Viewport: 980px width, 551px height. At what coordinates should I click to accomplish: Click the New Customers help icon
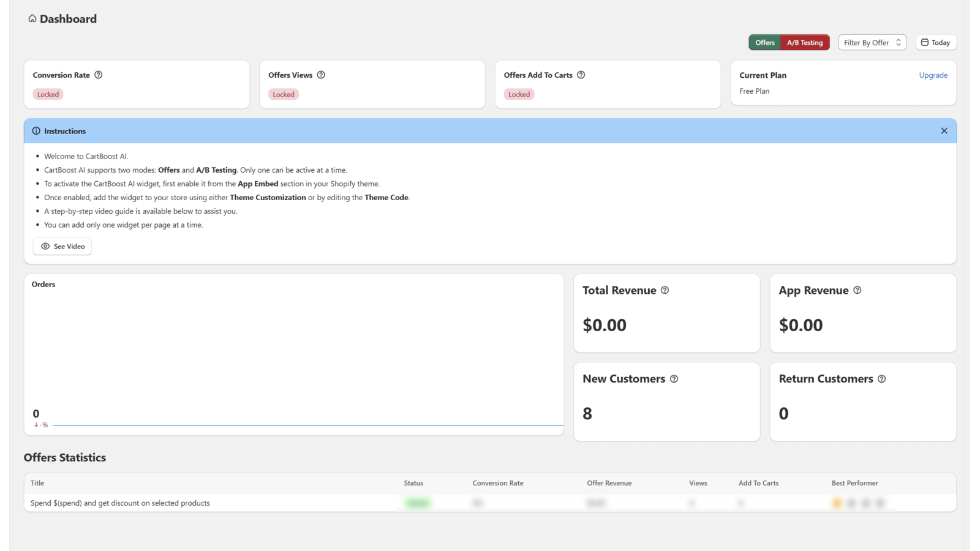coord(674,378)
